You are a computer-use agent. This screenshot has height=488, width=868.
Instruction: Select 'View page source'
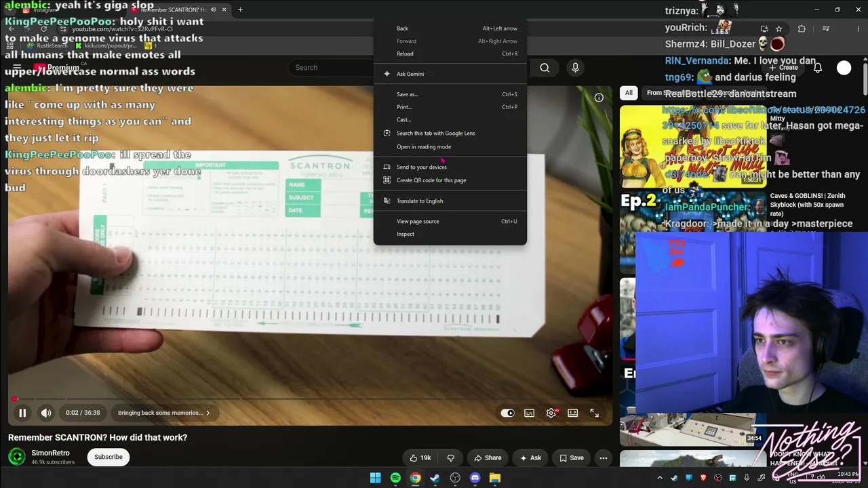pos(450,221)
